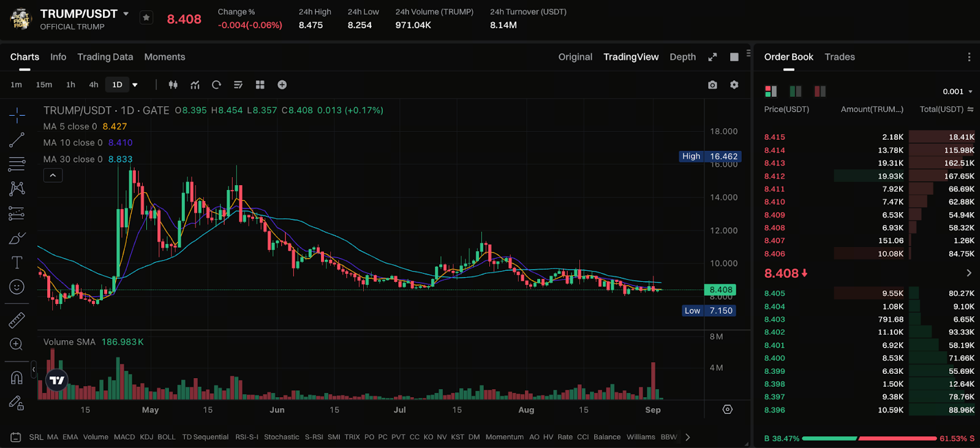Select the crosshair cursor tool
980x448 pixels.
17,115
